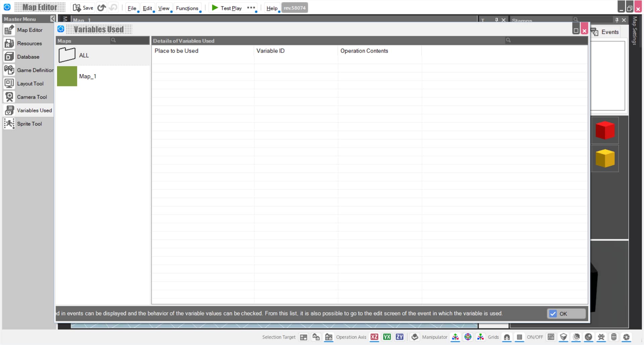Select Variables Used in Master Menu
The image size is (644, 345).
click(28, 111)
